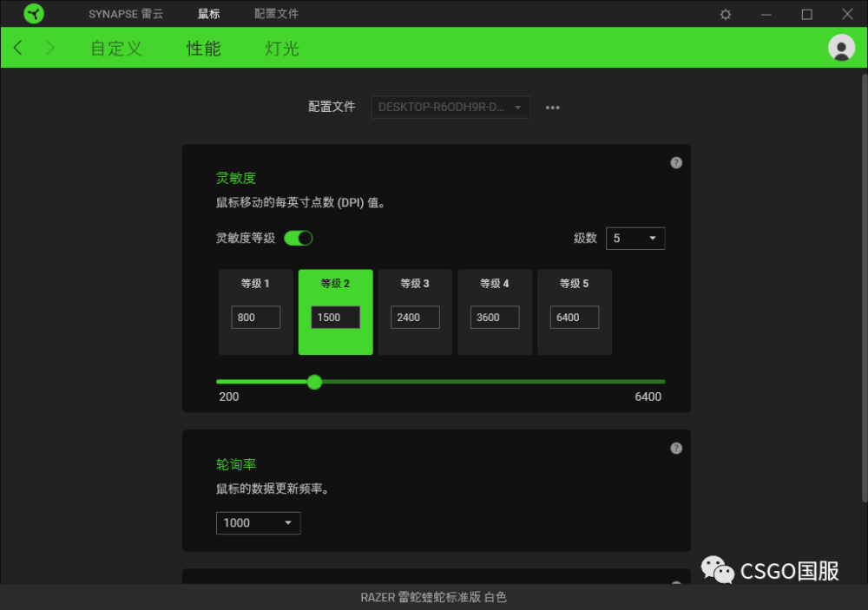Select the 等级 1 sensitivity stage

pos(256,312)
